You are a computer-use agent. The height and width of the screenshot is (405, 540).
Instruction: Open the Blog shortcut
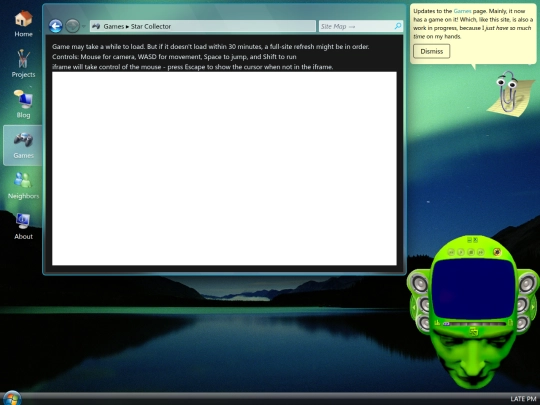(x=23, y=104)
